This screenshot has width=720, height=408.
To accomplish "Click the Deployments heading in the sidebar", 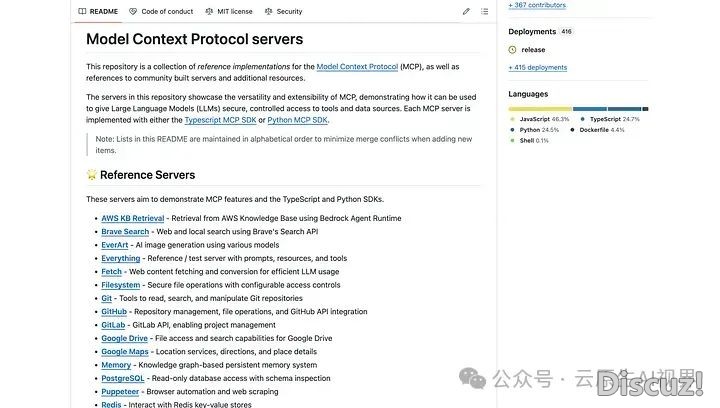I will pyautogui.click(x=532, y=32).
